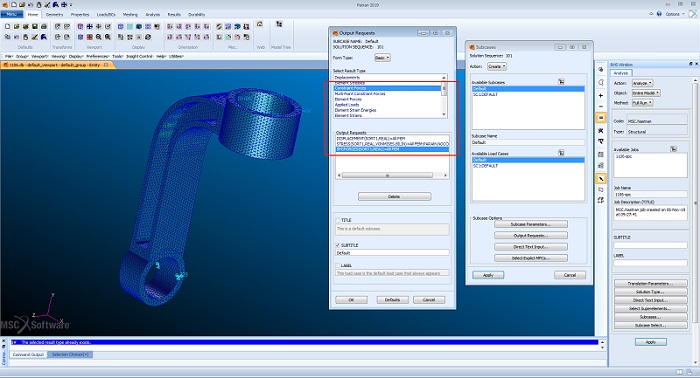Open the Method Full Run dropdown
This screenshot has width=700, height=378.
point(642,103)
